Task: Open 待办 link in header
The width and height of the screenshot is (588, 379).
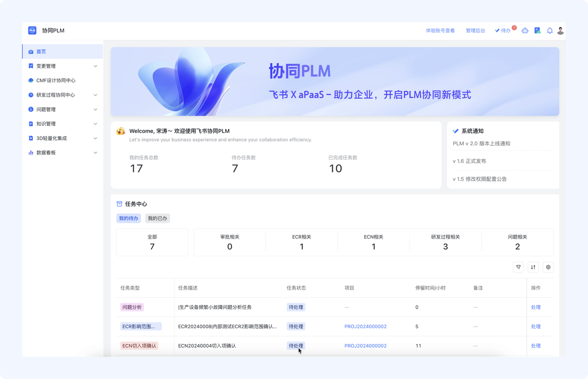Action: 503,31
